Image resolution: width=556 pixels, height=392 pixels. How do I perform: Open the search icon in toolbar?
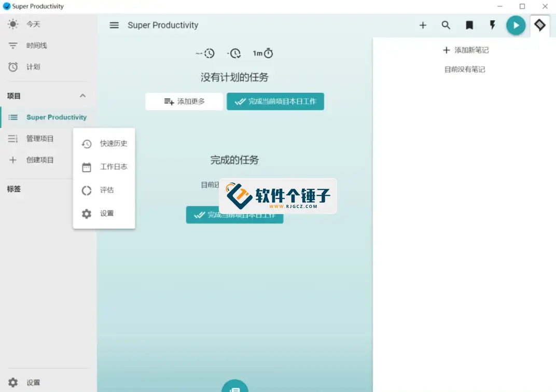click(446, 25)
